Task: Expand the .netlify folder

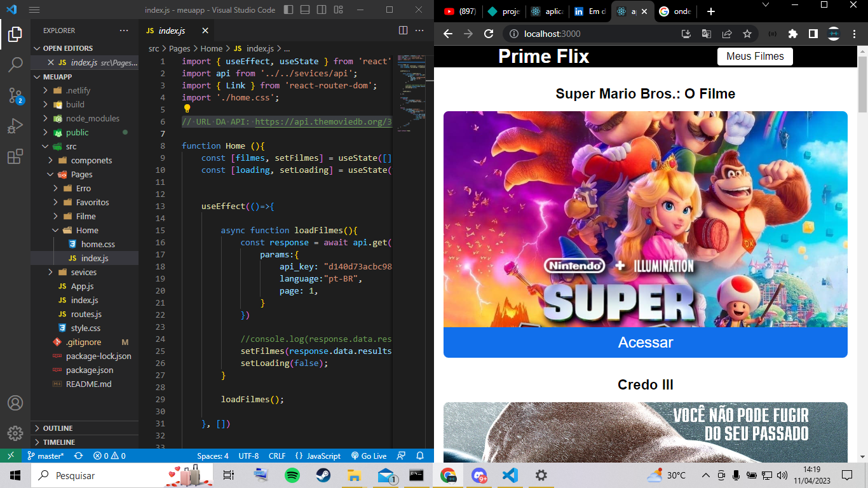Action: click(x=85, y=90)
